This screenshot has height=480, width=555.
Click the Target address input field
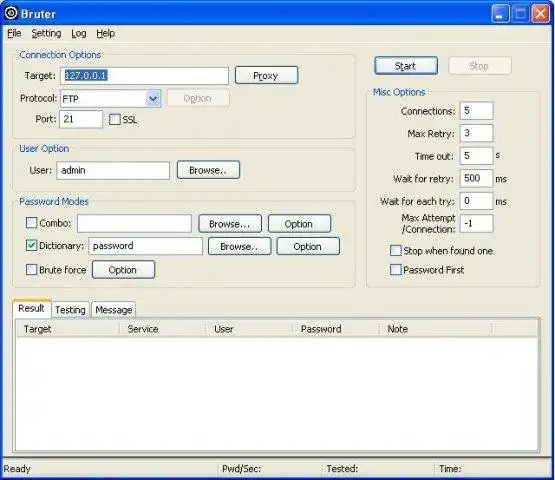(x=144, y=76)
